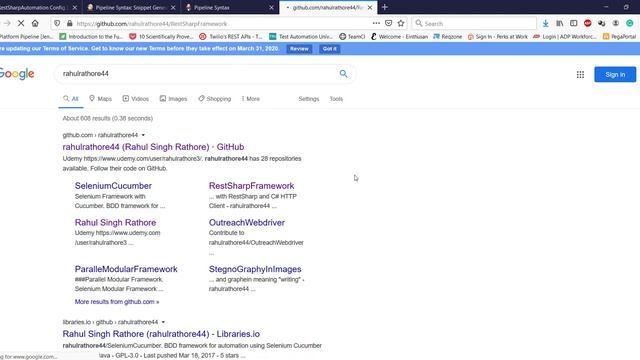
Task: Select the Videos results tab
Action: [136, 99]
